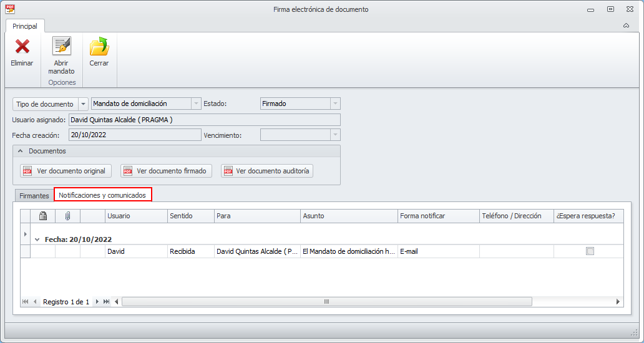Go to the first record in navigator
The width and height of the screenshot is (644, 343).
[x=26, y=301]
